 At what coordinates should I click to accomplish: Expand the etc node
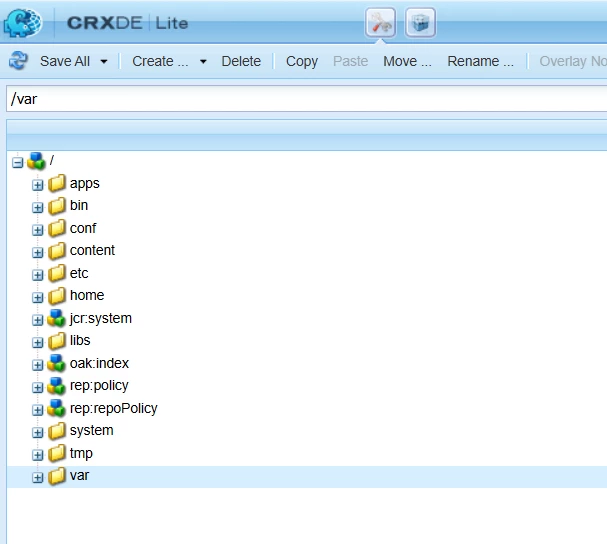click(x=38, y=275)
